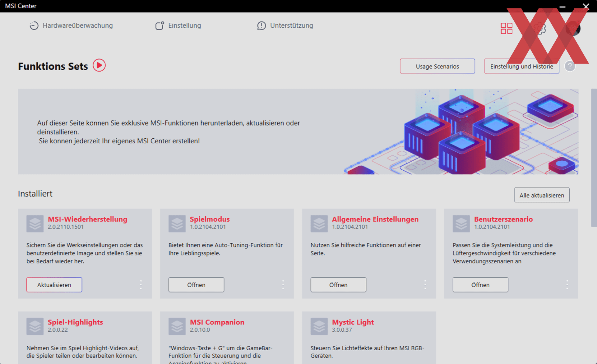
Task: Click version text 3.0.0.37
Action: tap(342, 330)
